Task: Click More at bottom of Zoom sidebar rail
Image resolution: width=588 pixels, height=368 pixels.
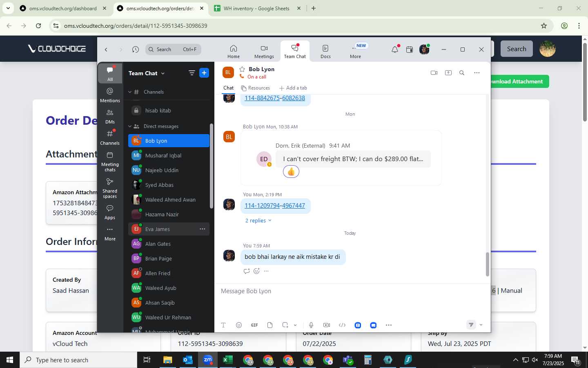Action: tap(110, 233)
